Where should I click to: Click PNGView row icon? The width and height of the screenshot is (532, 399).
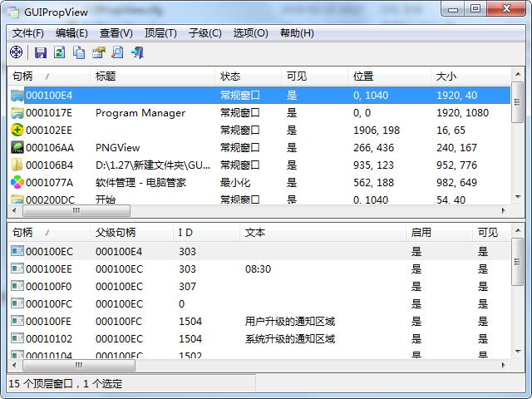[x=17, y=148]
